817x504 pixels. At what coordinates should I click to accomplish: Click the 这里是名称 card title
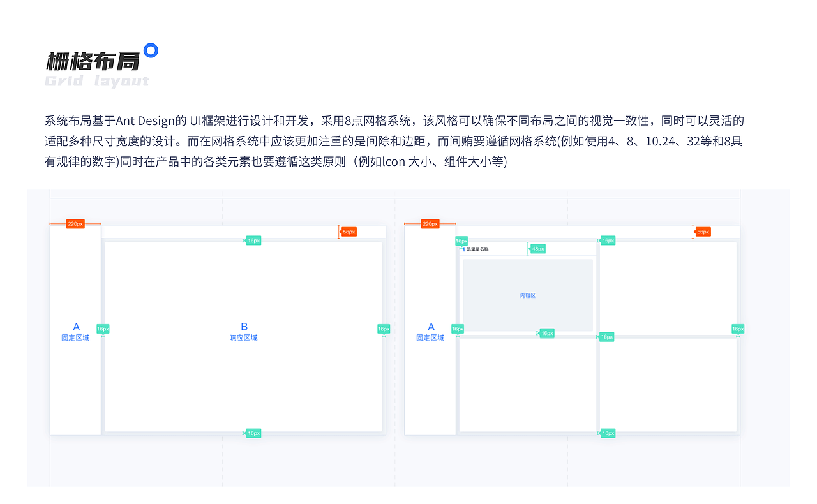(x=477, y=249)
